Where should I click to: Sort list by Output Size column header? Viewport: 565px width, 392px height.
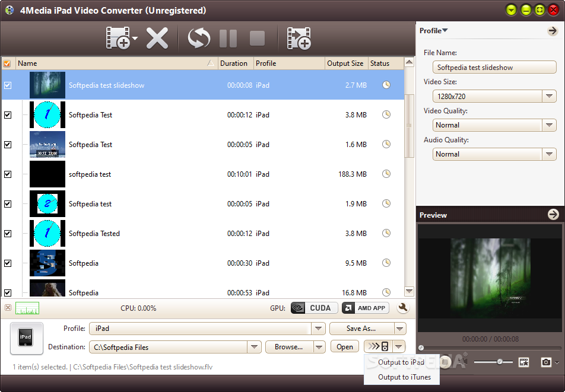pos(346,63)
